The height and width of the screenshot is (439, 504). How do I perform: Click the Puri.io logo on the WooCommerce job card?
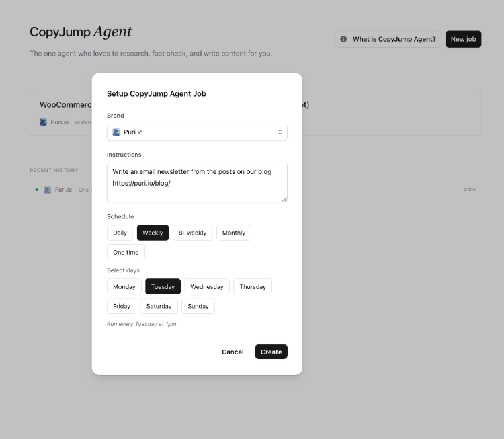tap(43, 122)
